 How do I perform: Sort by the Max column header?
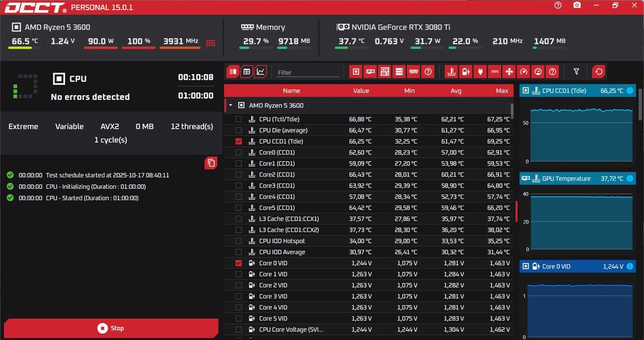pos(502,91)
